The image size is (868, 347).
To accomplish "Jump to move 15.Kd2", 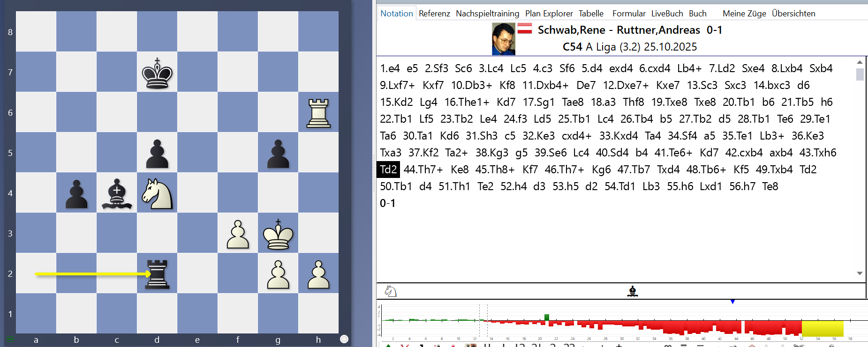I will pyautogui.click(x=396, y=102).
